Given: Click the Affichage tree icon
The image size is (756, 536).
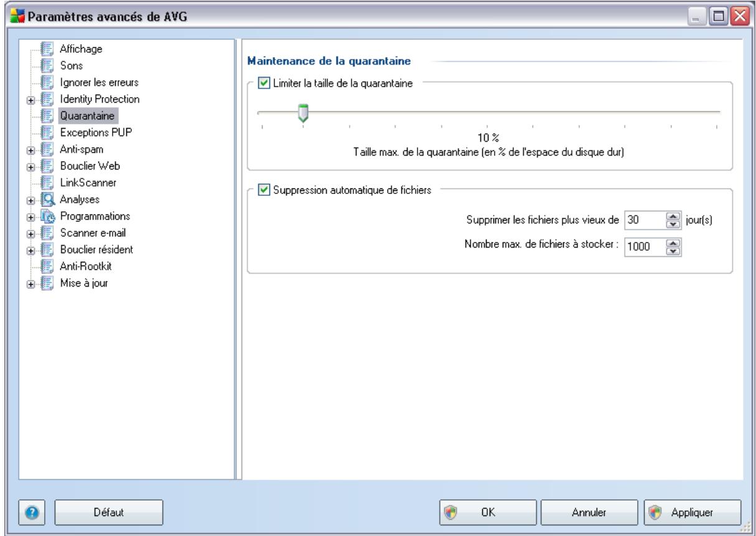Looking at the screenshot, I should click(47, 49).
